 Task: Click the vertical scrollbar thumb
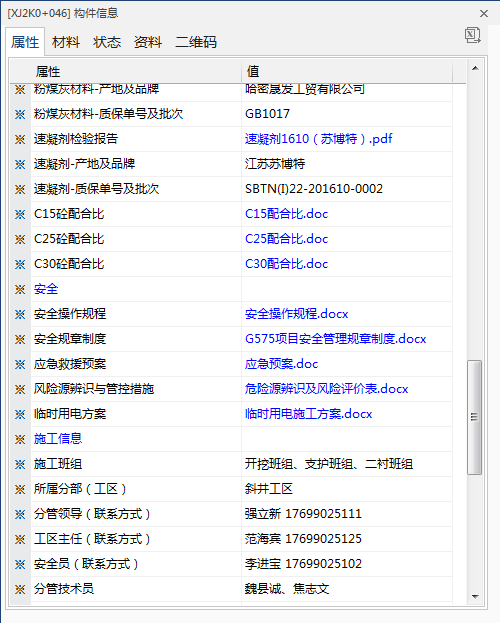(x=475, y=417)
